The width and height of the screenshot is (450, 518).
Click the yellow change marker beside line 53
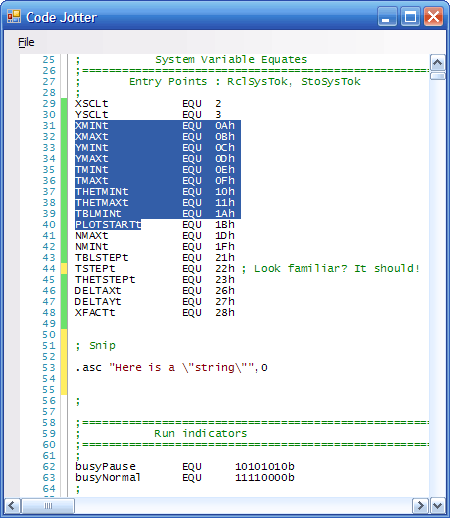64,368
